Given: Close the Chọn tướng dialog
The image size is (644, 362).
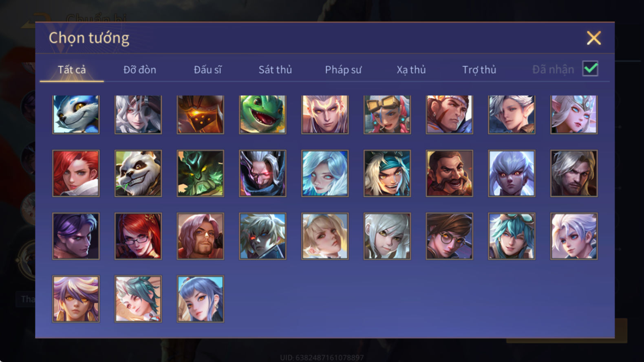Looking at the screenshot, I should [x=593, y=38].
